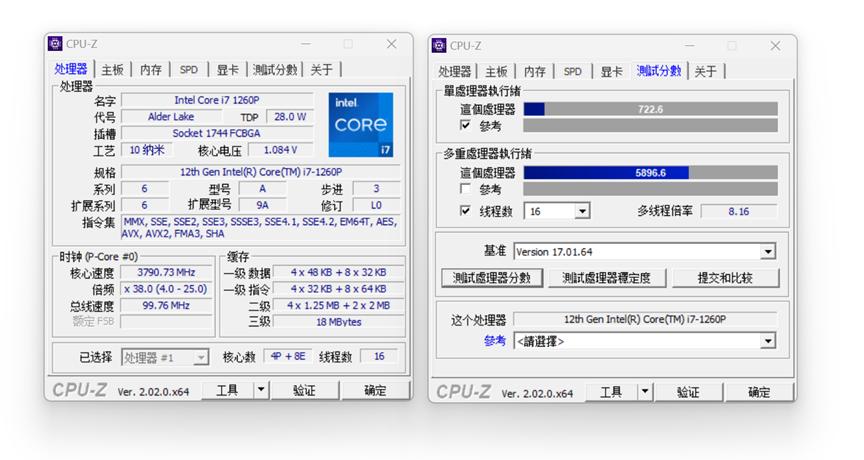Click 确定 button in right window
This screenshot has height=460, width=864.
click(759, 392)
